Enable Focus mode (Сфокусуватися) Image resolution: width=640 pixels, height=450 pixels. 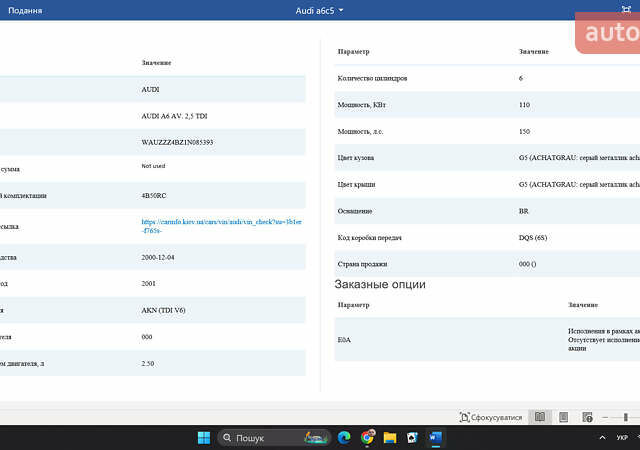click(x=491, y=417)
